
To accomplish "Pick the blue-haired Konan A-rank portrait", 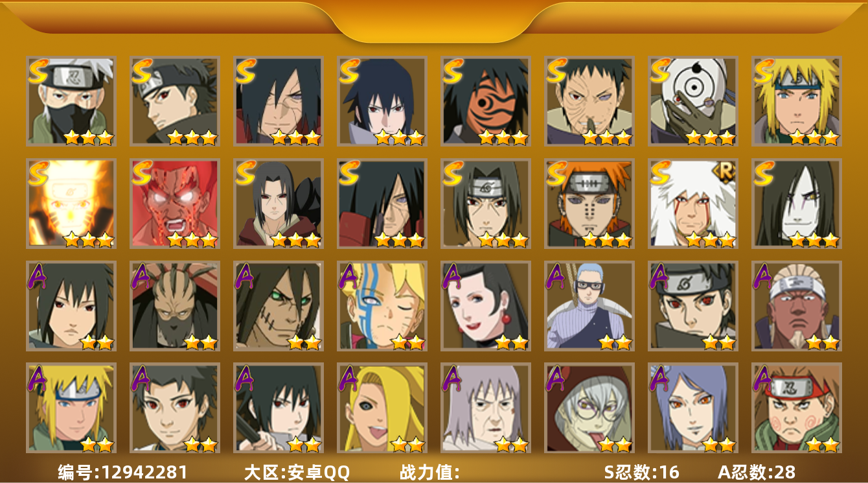I will pos(692,408).
